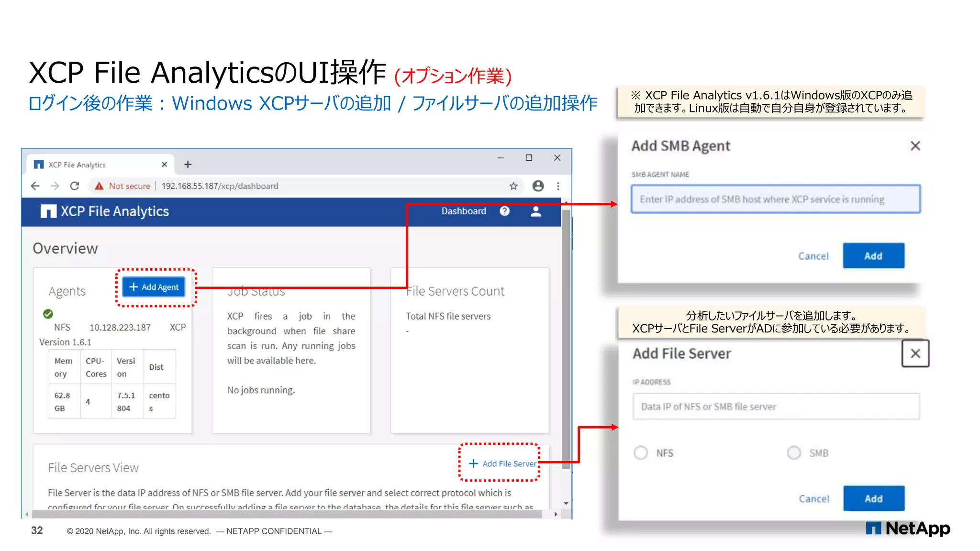Select the NFS radio button

[641, 452]
